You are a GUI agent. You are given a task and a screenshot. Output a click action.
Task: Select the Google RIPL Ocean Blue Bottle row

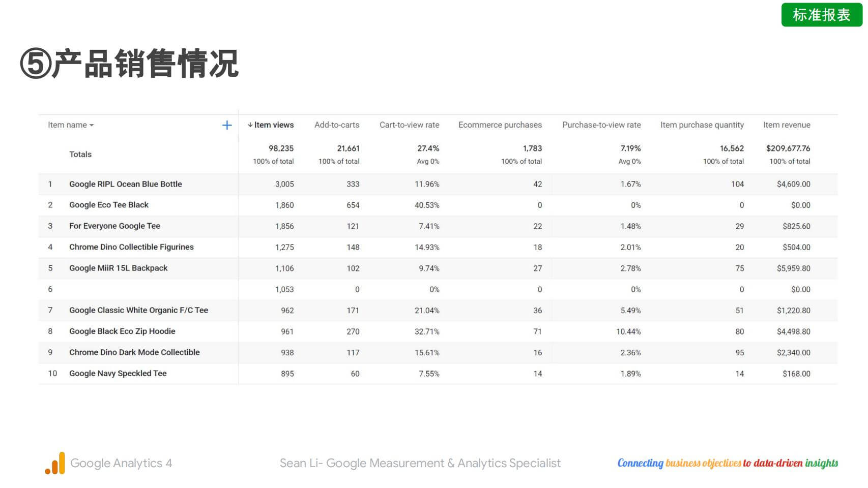[125, 184]
